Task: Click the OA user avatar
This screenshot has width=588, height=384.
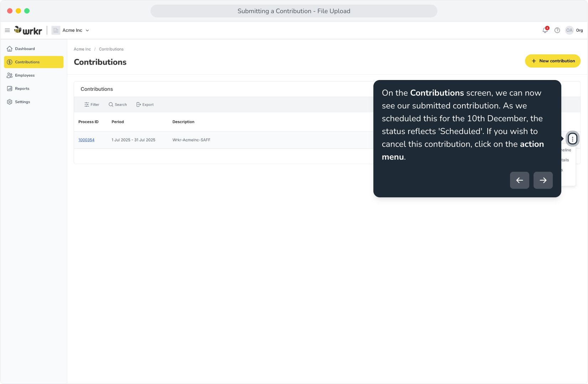Action: click(x=569, y=31)
